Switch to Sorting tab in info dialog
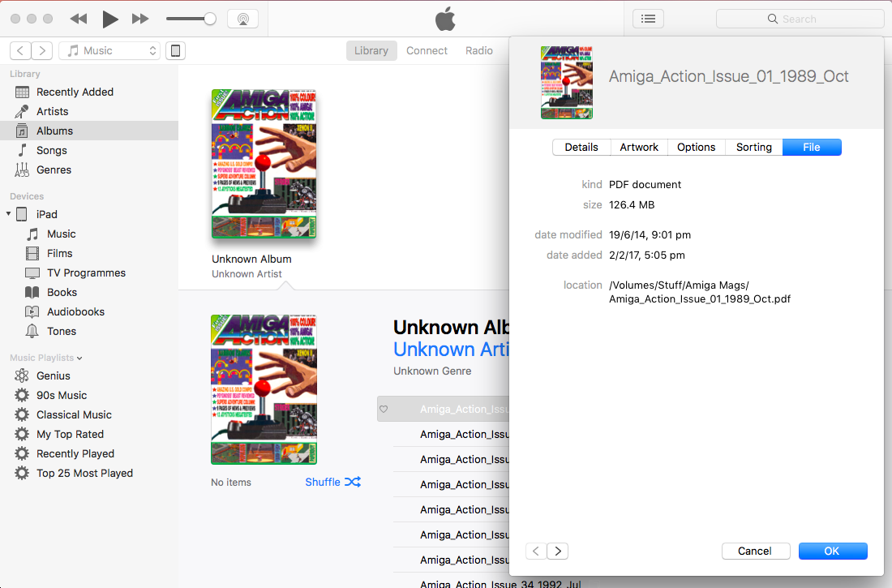 click(754, 148)
